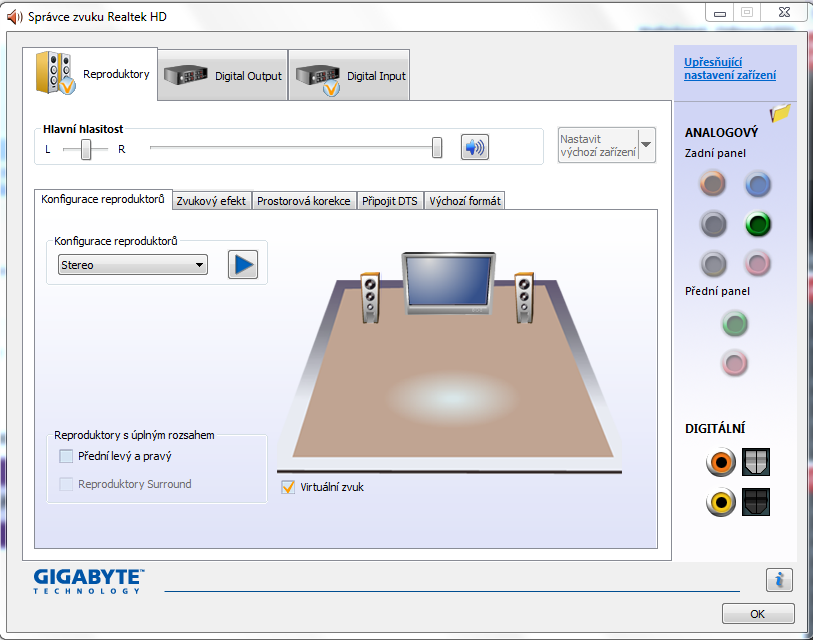
Task: Open Upřesňující nastavení zařízení link
Action: [x=730, y=68]
